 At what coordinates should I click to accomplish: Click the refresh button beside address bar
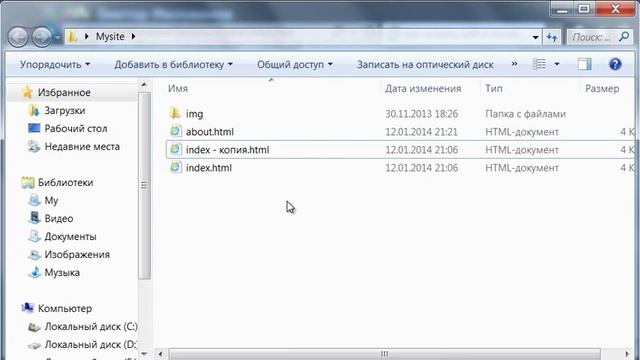[552, 38]
